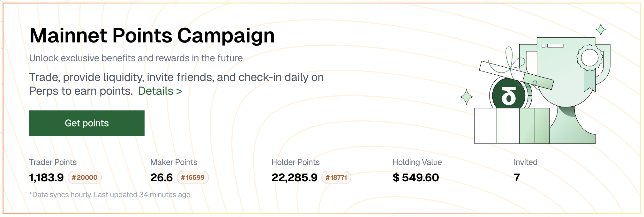Screen dimensions: 644x217
Task: Click the sparkle star above the trophy
Action: (x=601, y=30)
